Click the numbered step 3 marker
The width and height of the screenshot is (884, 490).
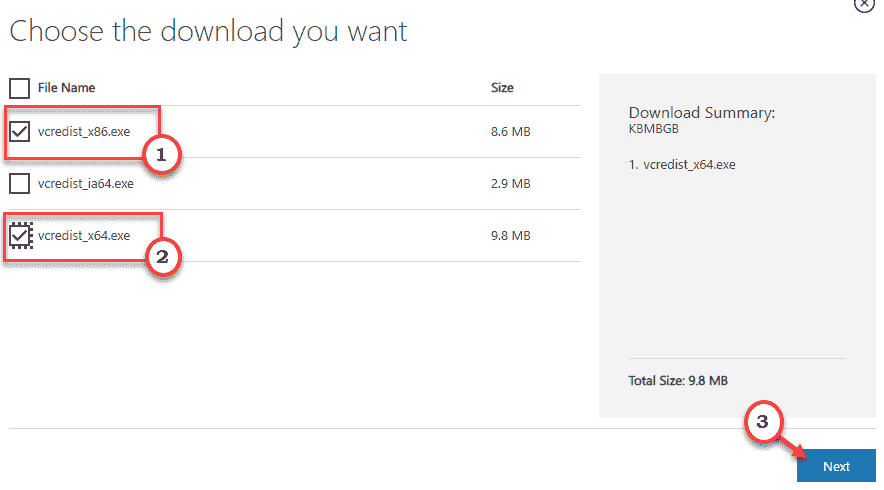click(763, 423)
